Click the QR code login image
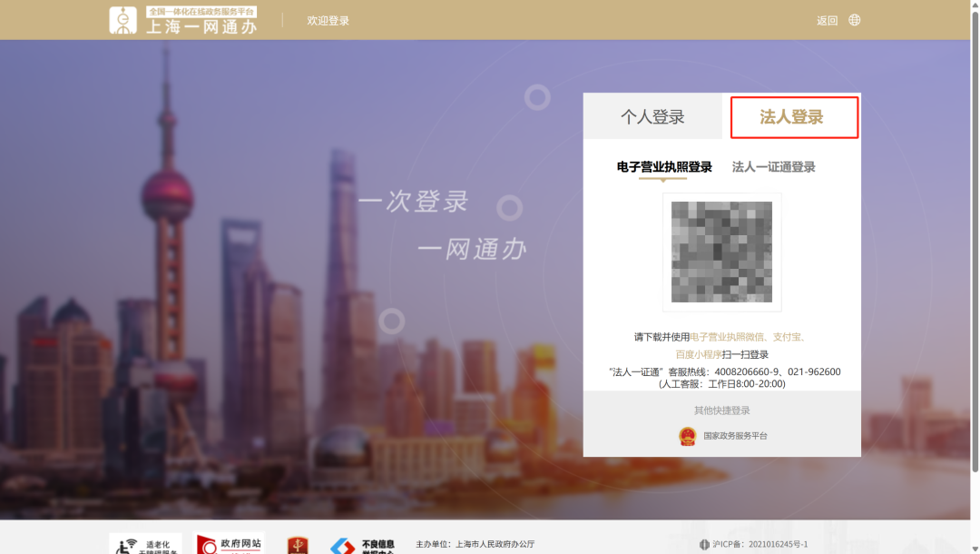Image resolution: width=980 pixels, height=554 pixels. click(721, 252)
